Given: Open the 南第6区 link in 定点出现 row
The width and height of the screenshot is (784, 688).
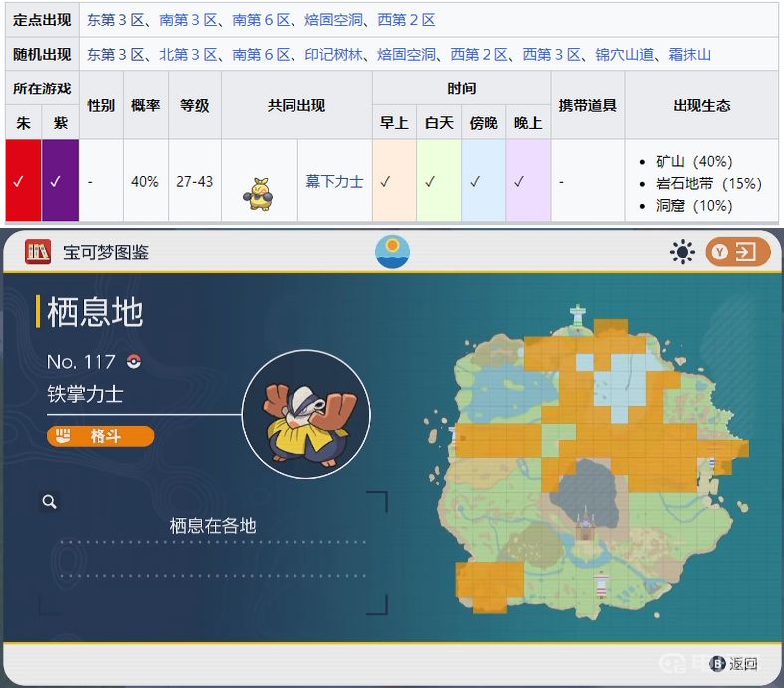Looking at the screenshot, I should pos(261,20).
